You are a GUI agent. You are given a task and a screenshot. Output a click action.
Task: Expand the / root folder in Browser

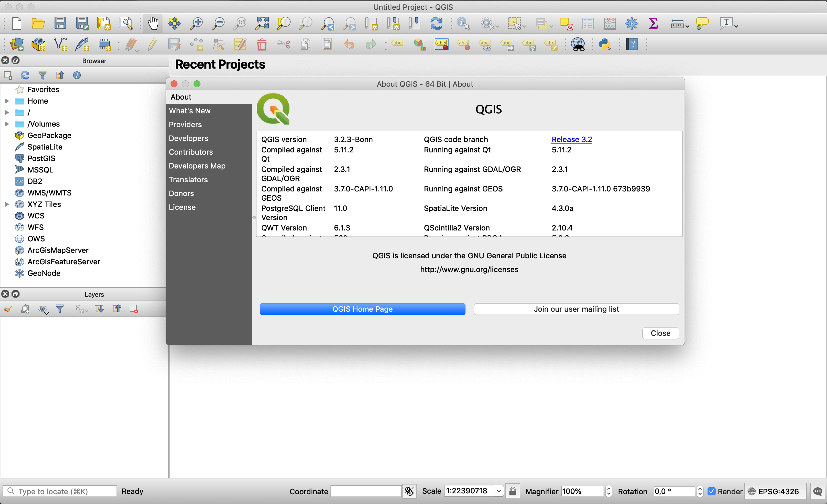click(7, 113)
